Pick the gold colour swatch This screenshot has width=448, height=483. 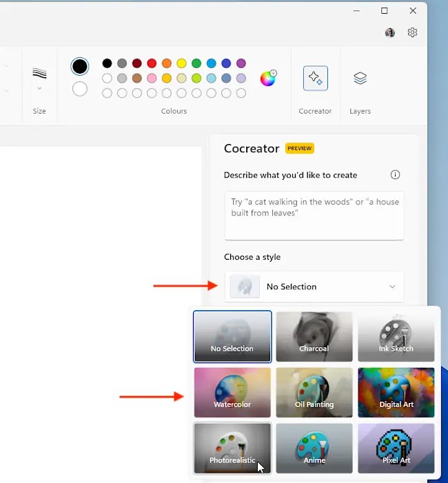167,79
